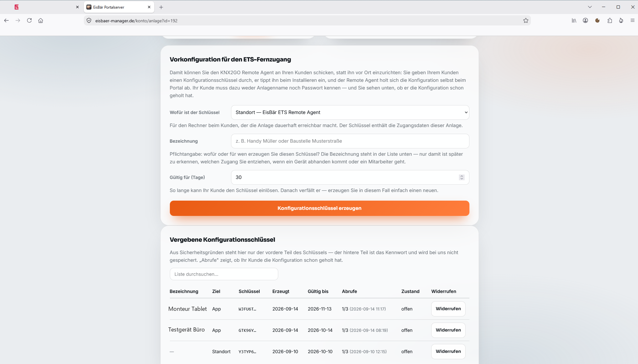Revoke the Monteur Tablet key
The width and height of the screenshot is (638, 364).
[x=448, y=309]
